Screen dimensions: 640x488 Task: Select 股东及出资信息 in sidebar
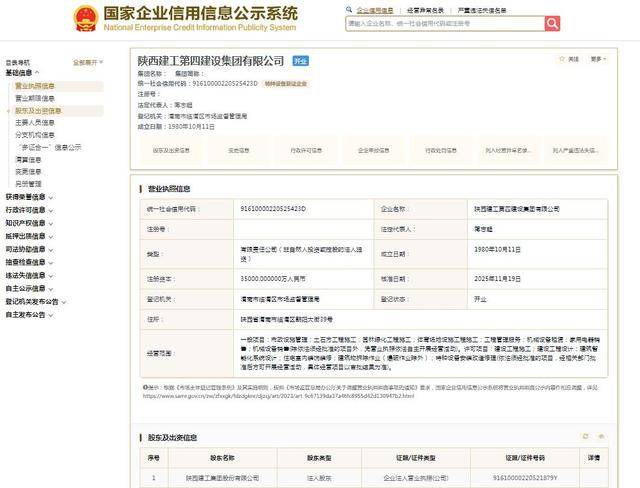[38, 111]
